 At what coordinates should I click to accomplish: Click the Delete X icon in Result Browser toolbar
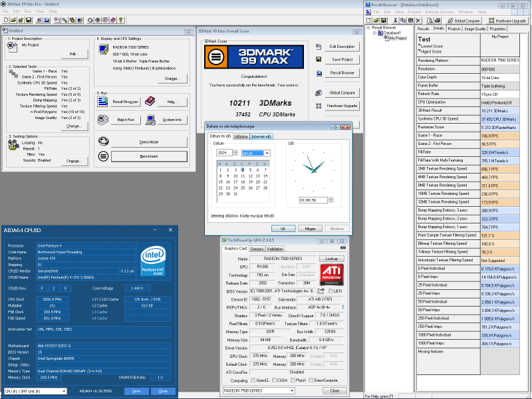[x=418, y=21]
